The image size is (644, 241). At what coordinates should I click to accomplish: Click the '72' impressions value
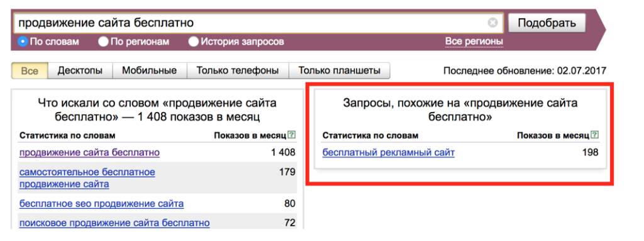point(289,223)
